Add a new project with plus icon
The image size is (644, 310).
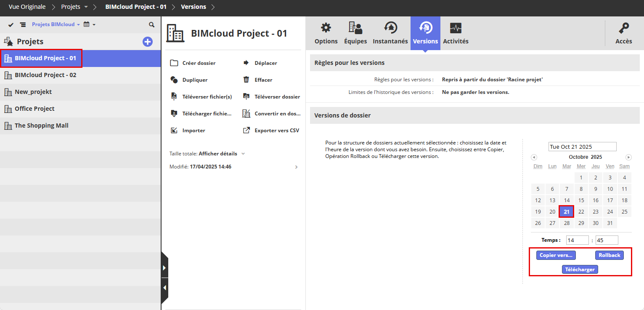pos(148,42)
